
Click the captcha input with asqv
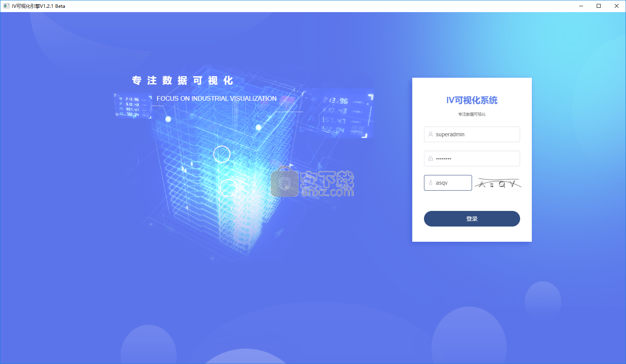(448, 183)
